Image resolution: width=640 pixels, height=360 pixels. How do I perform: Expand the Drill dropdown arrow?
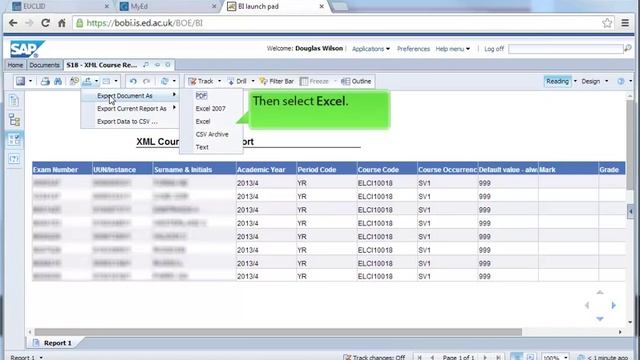(x=253, y=81)
